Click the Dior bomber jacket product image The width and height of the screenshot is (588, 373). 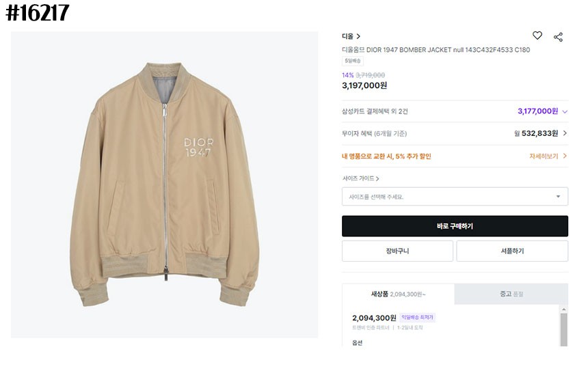[165, 184]
